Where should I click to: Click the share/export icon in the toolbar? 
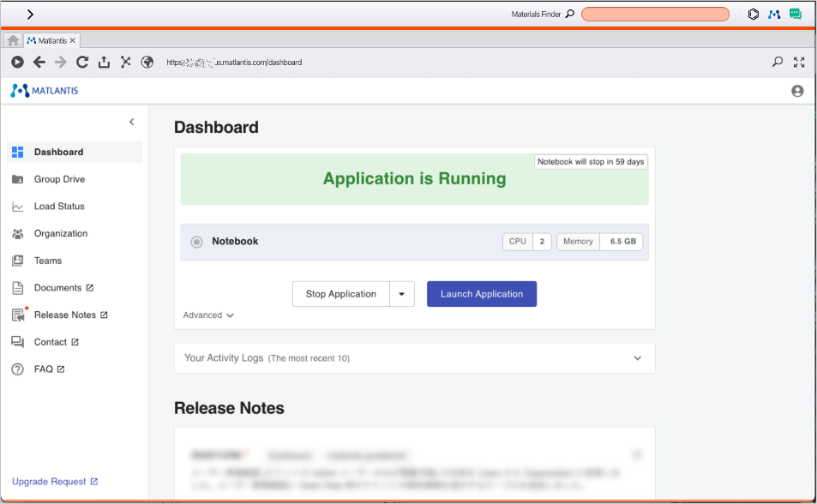coord(104,62)
